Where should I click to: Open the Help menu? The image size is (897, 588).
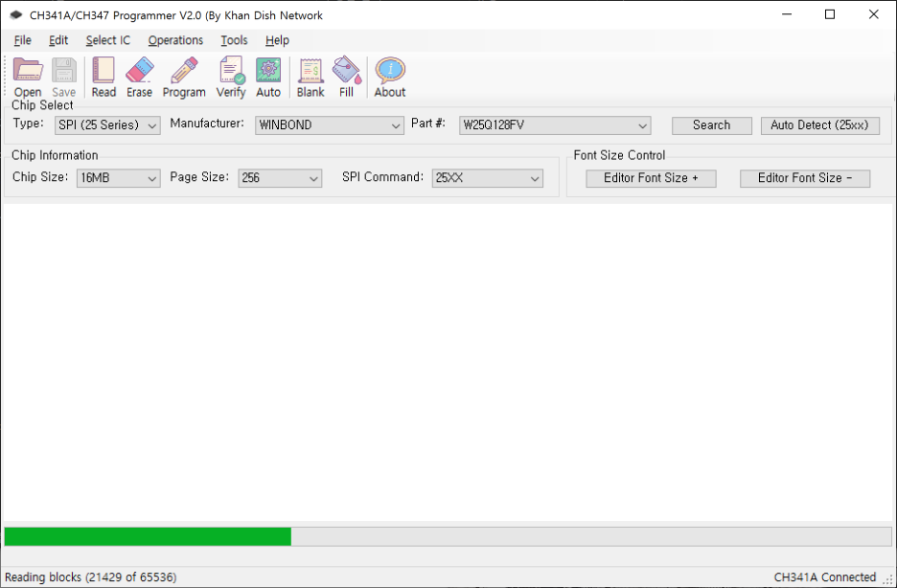[x=278, y=40]
